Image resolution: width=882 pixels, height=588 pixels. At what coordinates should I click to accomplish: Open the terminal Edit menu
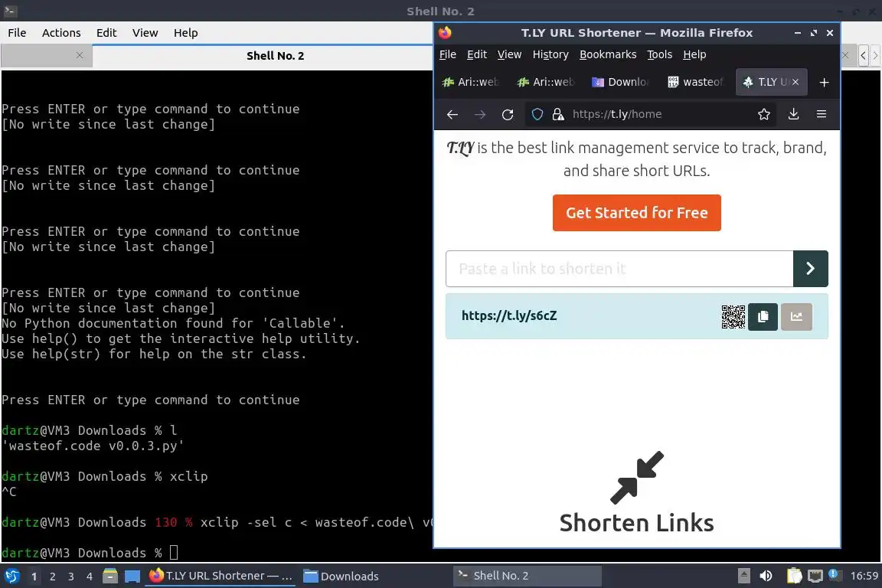pos(106,33)
